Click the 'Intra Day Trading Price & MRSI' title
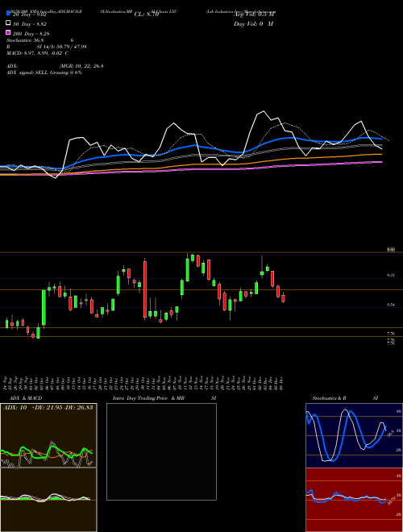 point(164,398)
